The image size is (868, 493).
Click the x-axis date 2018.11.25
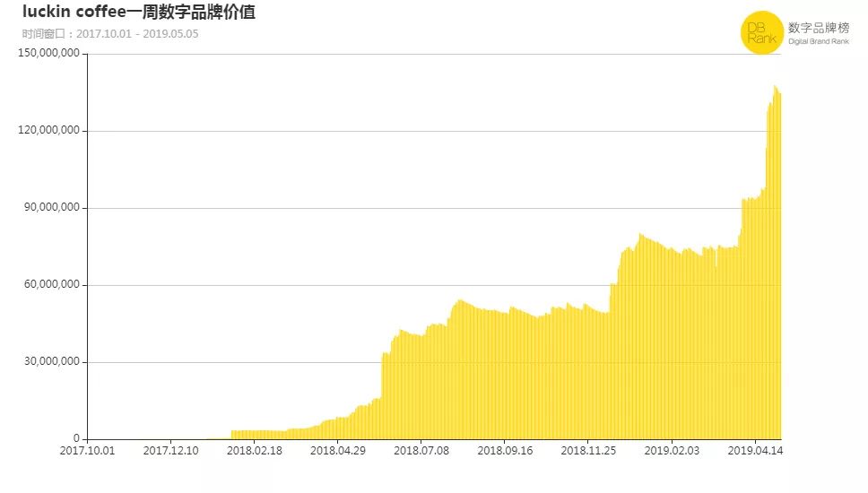588,450
